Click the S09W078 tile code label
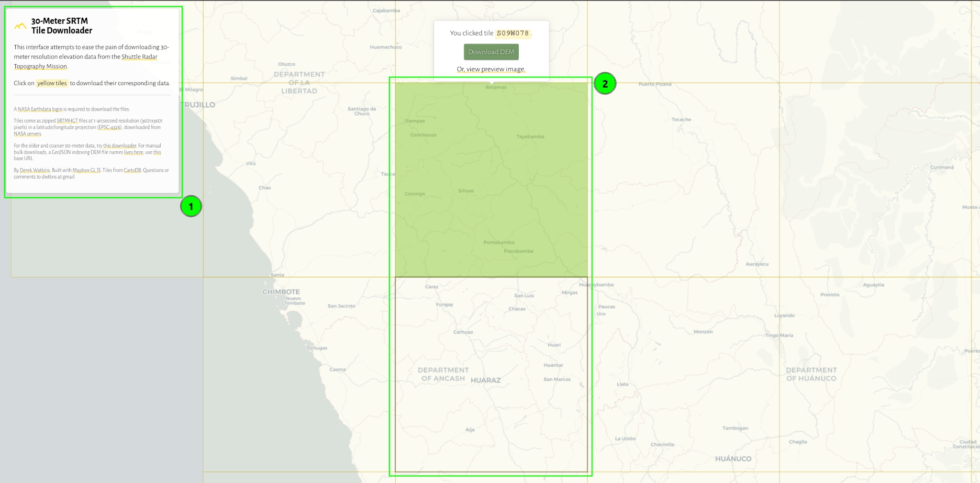The image size is (980, 483). pos(512,33)
